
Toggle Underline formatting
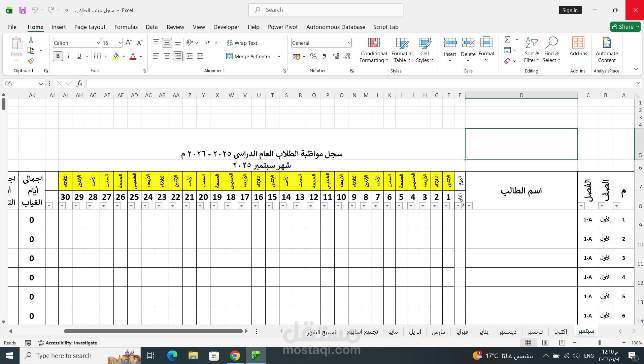[79, 56]
